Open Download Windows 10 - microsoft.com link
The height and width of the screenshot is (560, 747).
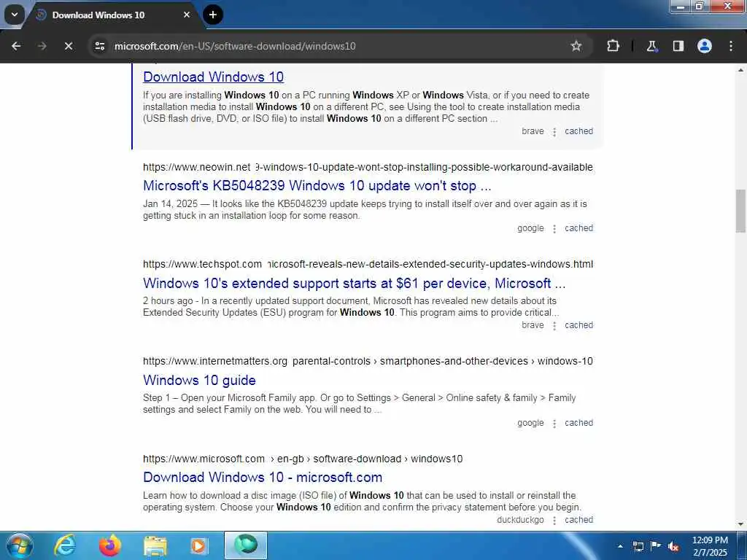263,477
